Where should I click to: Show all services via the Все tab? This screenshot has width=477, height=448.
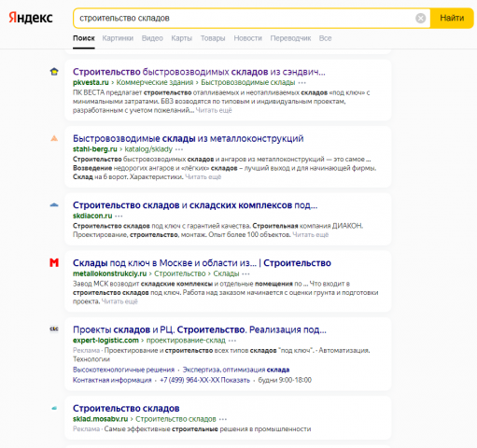[325, 38]
